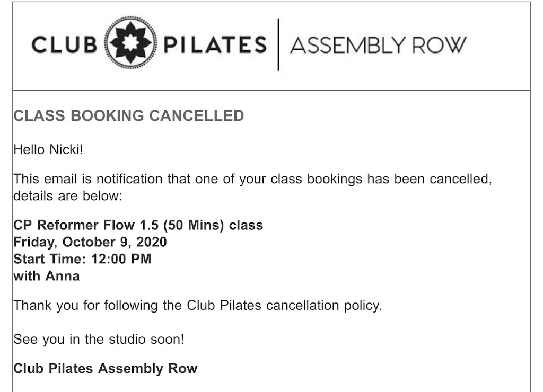Click the Hello Nicki! greeting
The image size is (543, 392).
pos(48,150)
